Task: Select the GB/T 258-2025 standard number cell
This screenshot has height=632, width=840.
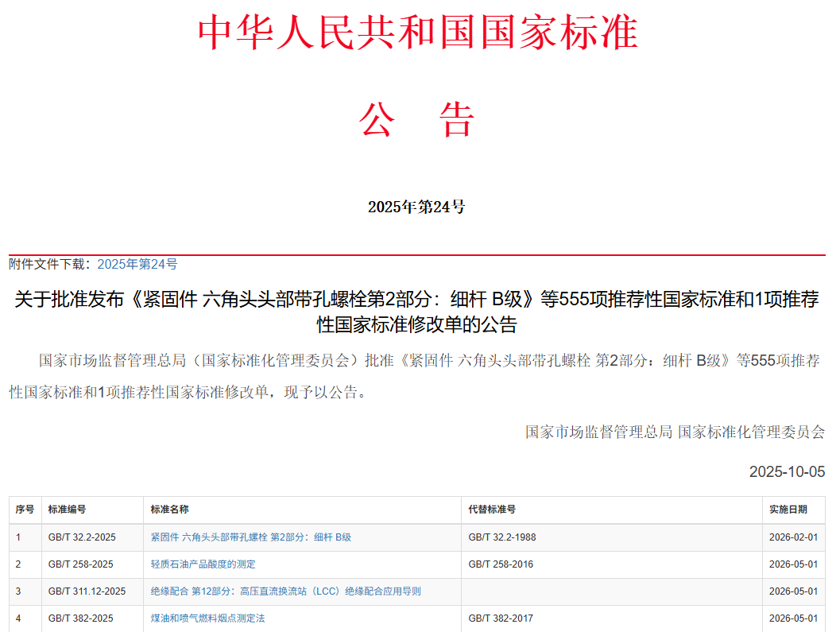Action: 80,564
